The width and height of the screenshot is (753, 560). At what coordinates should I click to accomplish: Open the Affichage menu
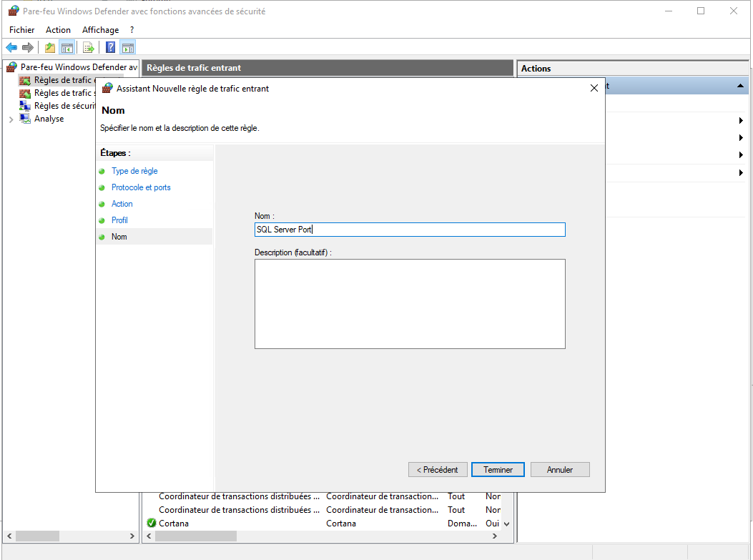[100, 30]
